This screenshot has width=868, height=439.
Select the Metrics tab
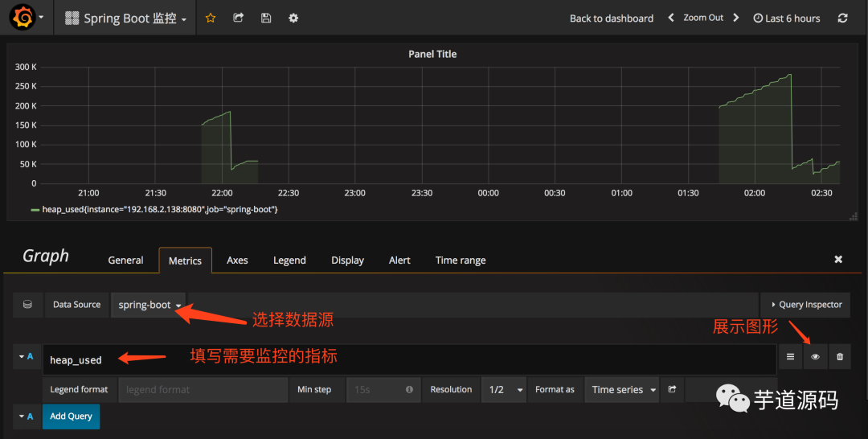[x=185, y=261]
